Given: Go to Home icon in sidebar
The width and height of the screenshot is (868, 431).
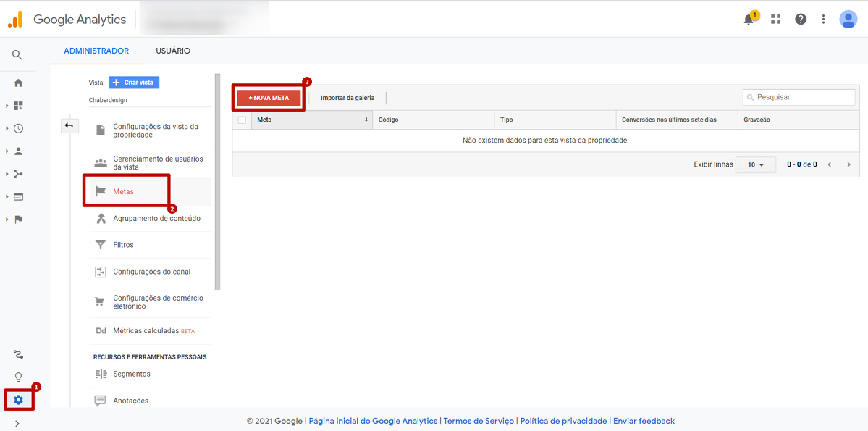Looking at the screenshot, I should coord(18,83).
